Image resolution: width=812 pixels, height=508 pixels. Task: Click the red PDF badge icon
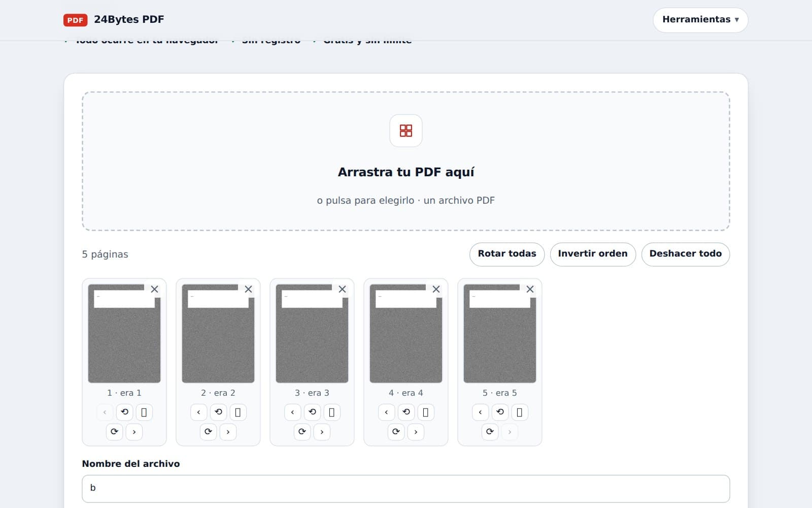(x=75, y=20)
